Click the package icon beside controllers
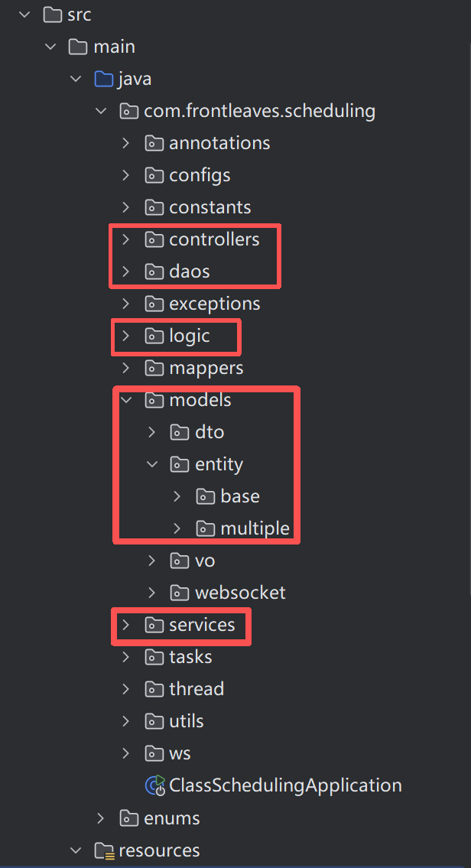Screen dimensions: 471x868 pyautogui.click(x=154, y=239)
